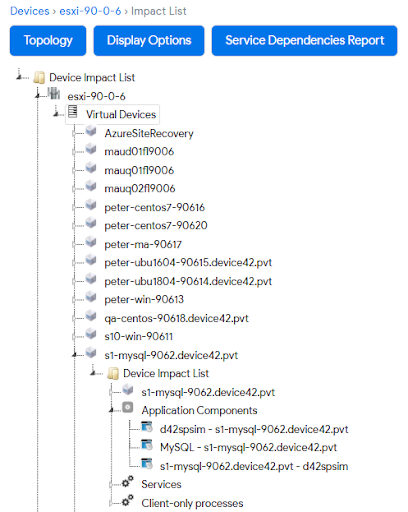This screenshot has height=512, width=408.
Task: Select maud01fl9006 device label
Action: 139,152
